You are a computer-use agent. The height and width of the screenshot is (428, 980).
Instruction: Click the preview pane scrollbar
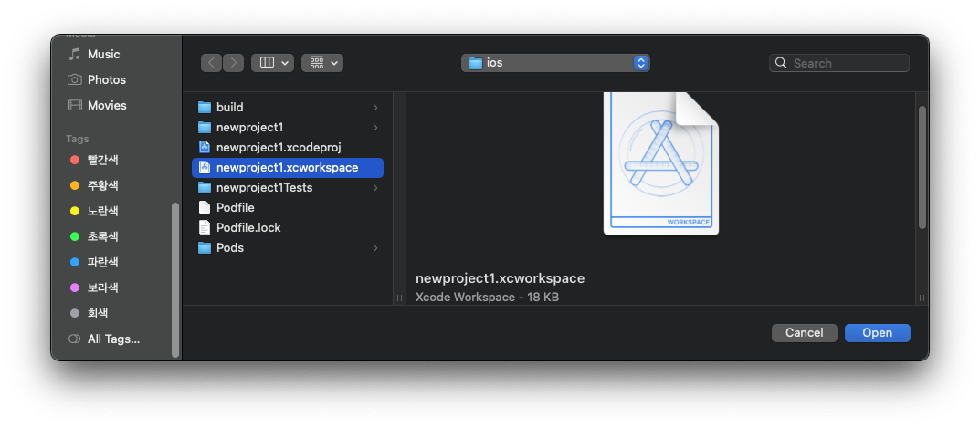pos(922,167)
